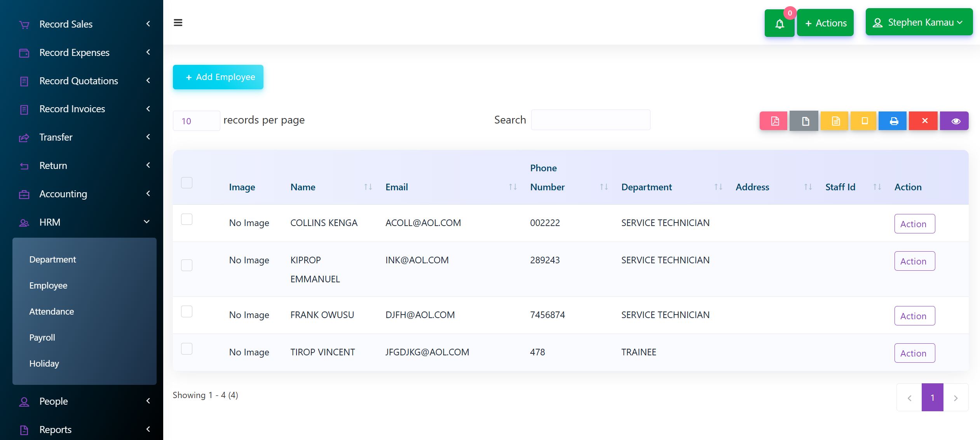Click the Transfer share icon
Image resolution: width=980 pixels, height=440 pixels.
tap(24, 137)
